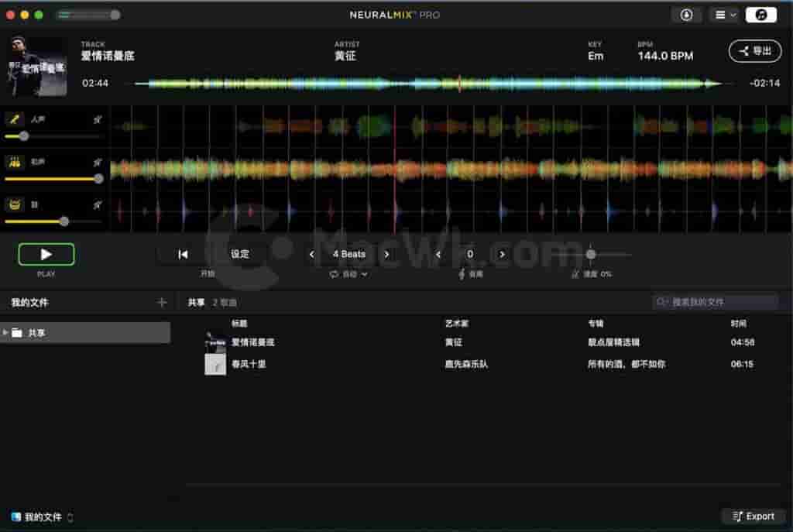
Task: Jump to track start with skip-back button
Action: [183, 254]
